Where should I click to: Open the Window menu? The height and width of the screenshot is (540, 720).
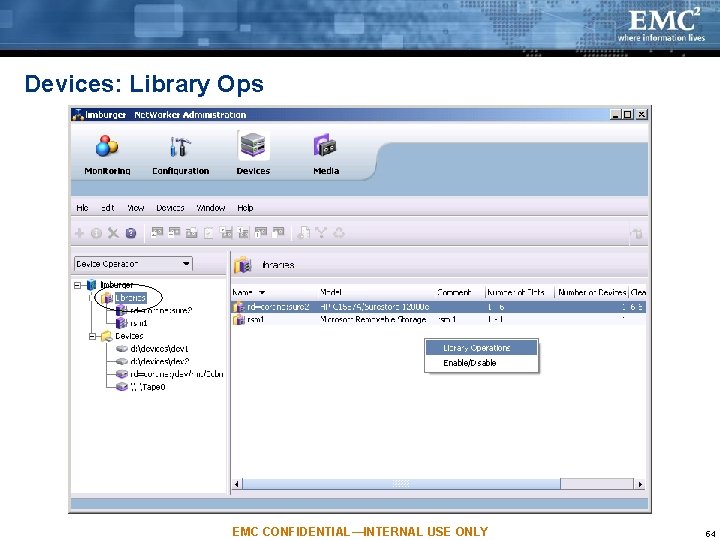click(211, 208)
